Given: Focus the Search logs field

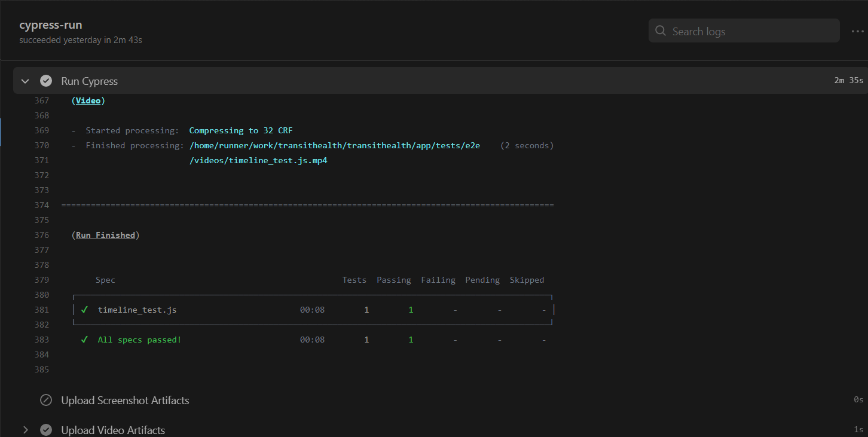Looking at the screenshot, I should click(744, 31).
